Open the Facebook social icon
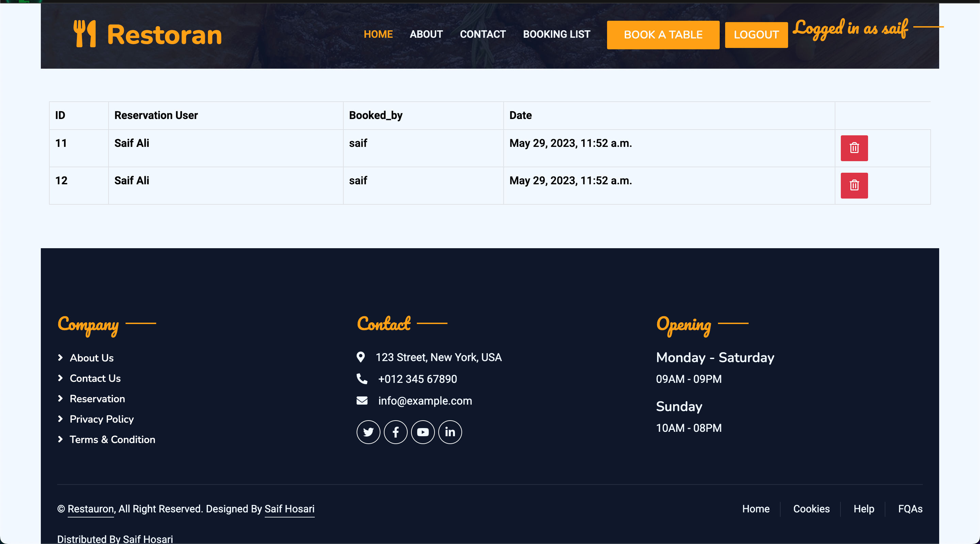 pos(395,432)
